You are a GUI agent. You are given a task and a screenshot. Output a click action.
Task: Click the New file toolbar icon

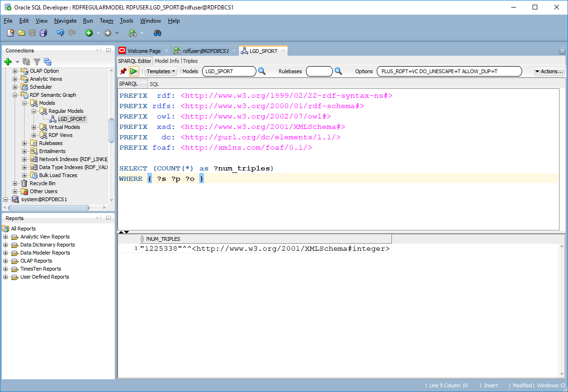click(10, 33)
